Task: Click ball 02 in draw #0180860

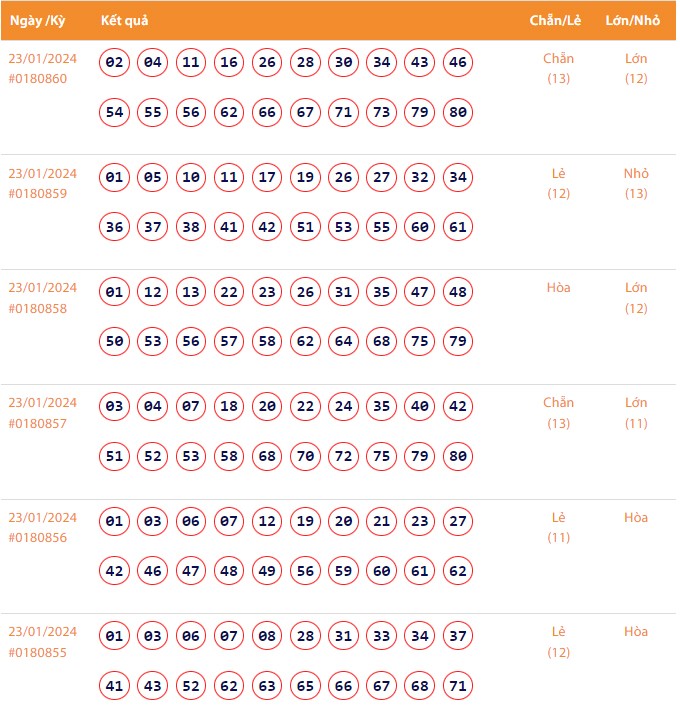Action: pyautogui.click(x=115, y=63)
